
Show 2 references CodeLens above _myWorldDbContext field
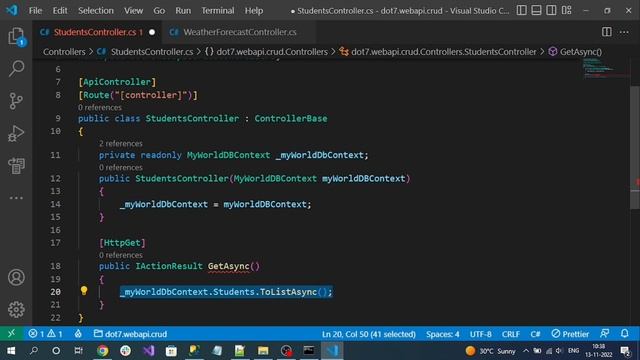pos(121,144)
